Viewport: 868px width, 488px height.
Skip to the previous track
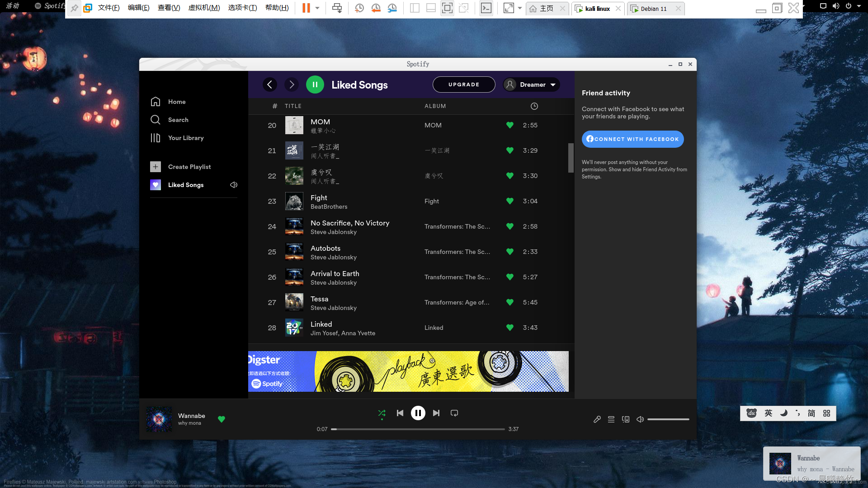pyautogui.click(x=400, y=413)
